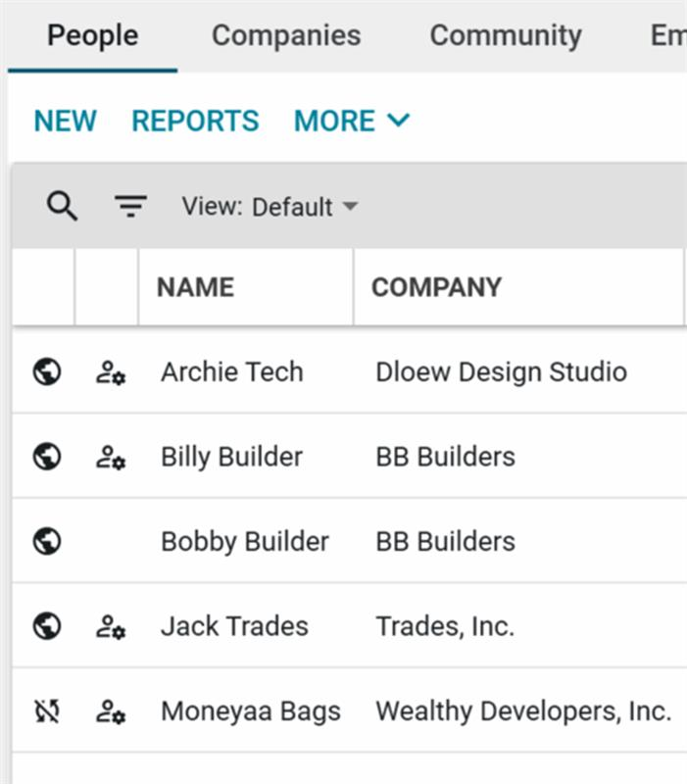This screenshot has width=687, height=784.
Task: Click the NEW button
Action: (65, 122)
